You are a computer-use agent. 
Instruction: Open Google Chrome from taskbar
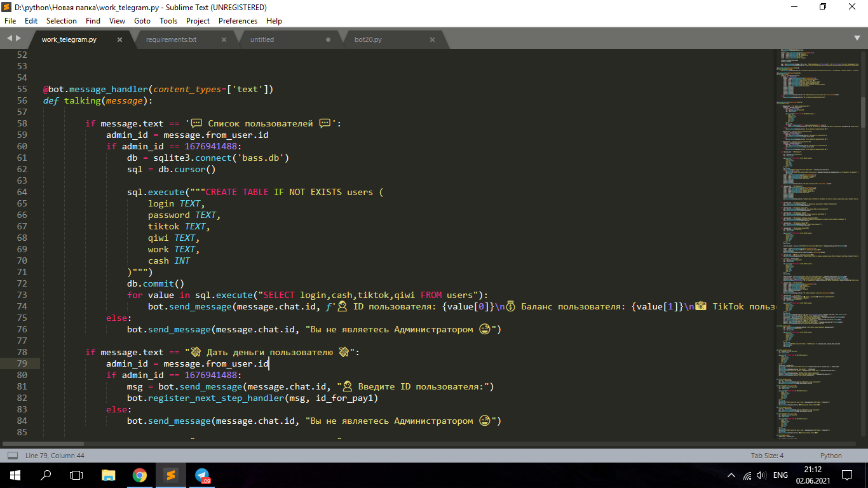(140, 475)
